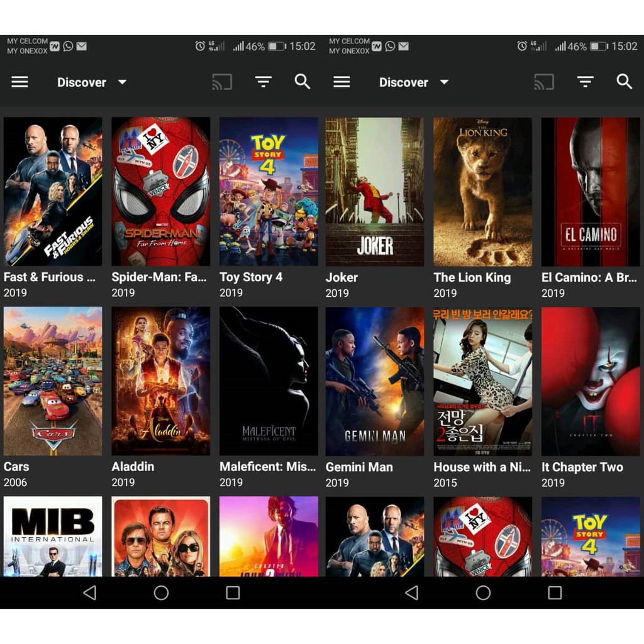The image size is (644, 644).
Task: Open the Cars 2006 movie poster
Action: click(x=53, y=381)
